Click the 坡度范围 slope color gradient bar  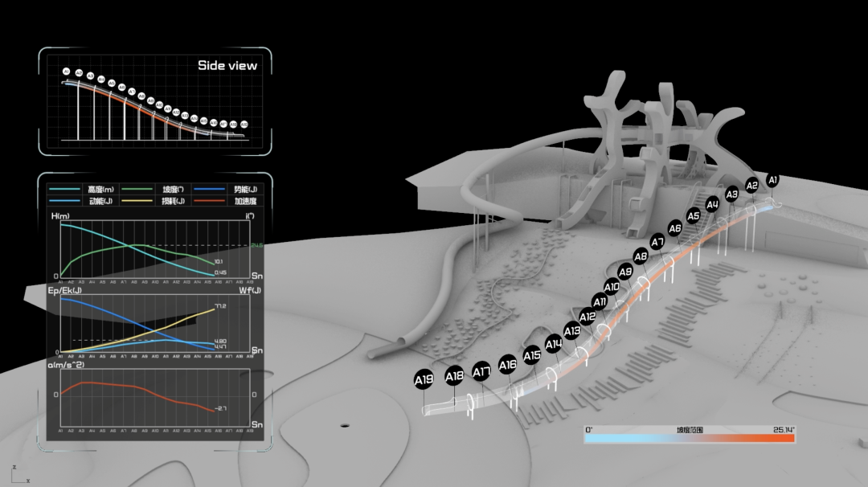tap(689, 438)
